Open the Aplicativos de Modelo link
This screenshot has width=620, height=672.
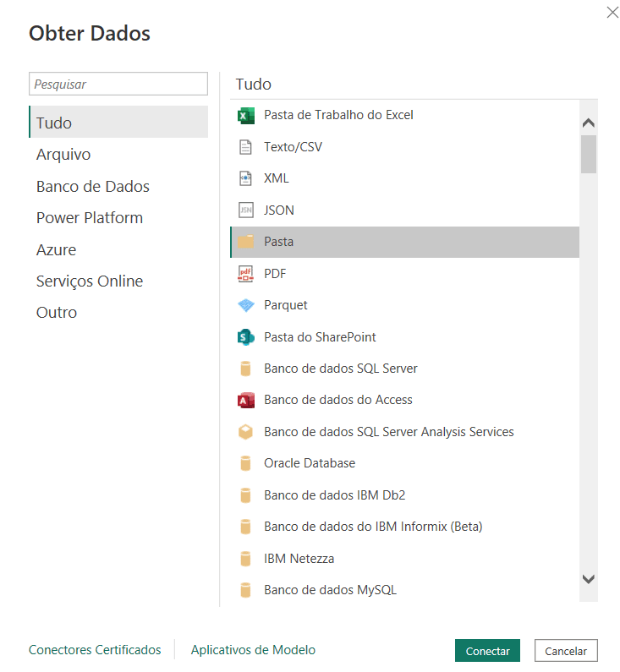pos(253,650)
